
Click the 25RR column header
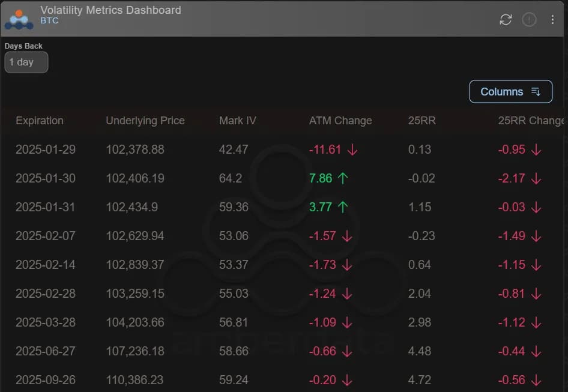[421, 121]
